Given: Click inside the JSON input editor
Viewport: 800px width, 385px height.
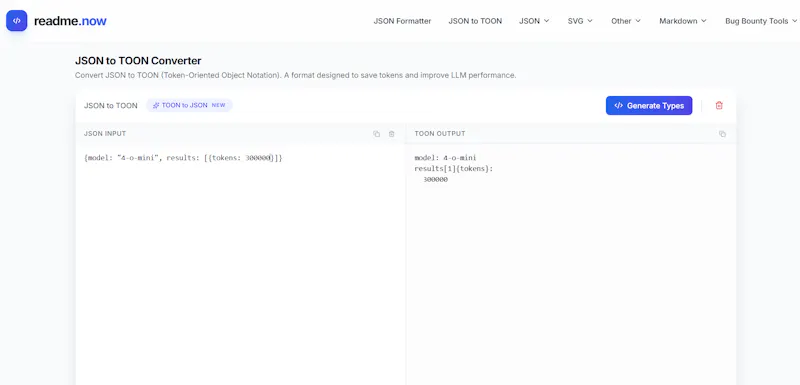Looking at the screenshot, I should tap(240, 264).
